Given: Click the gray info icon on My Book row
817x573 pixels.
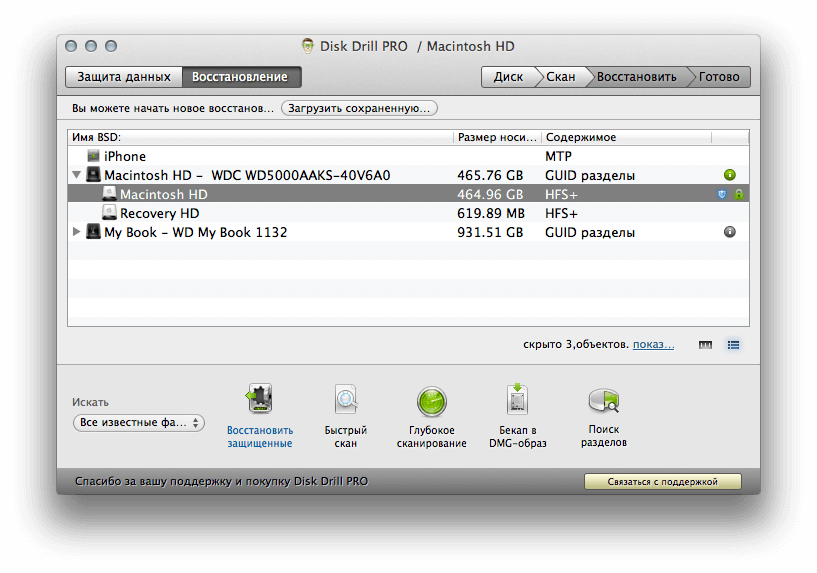Looking at the screenshot, I should click(729, 232).
